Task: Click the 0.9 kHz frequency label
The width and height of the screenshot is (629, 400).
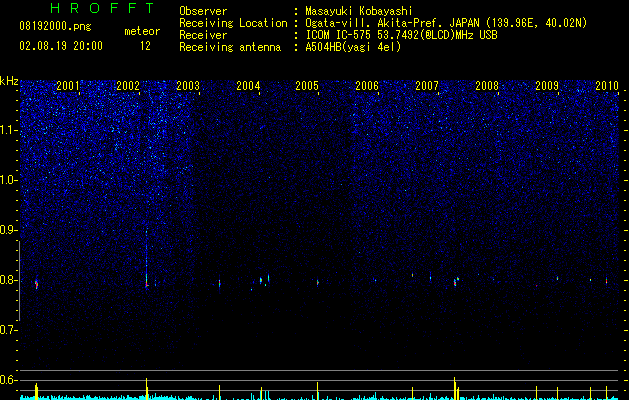Action: (9, 230)
